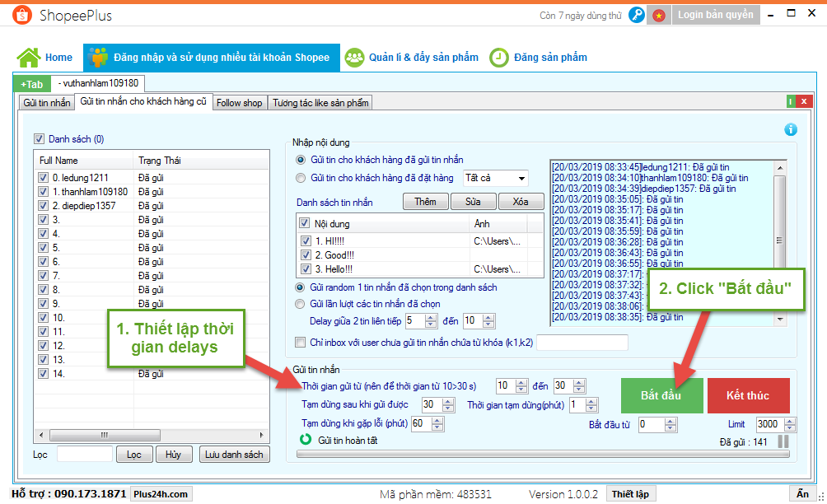Increase the Limit spinner value

coord(792,421)
